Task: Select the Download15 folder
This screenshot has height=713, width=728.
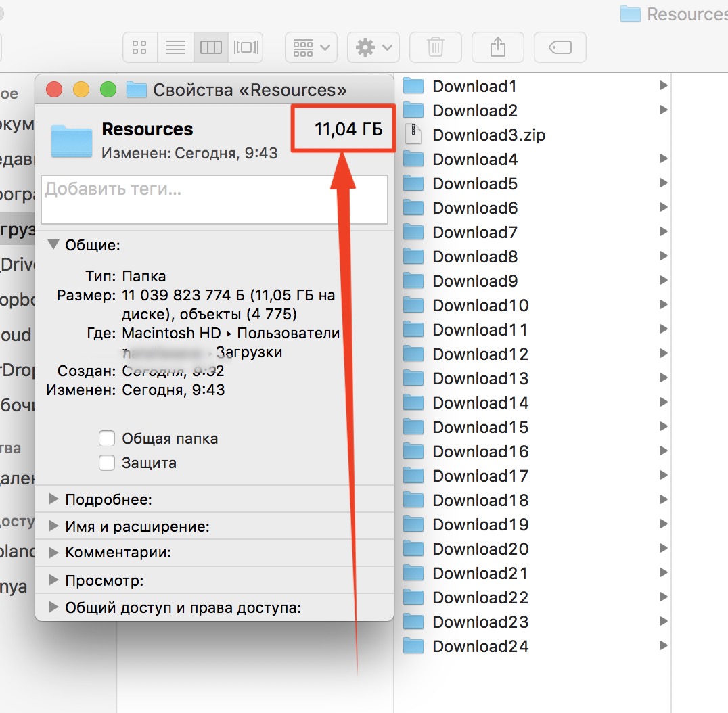Action: (534, 427)
